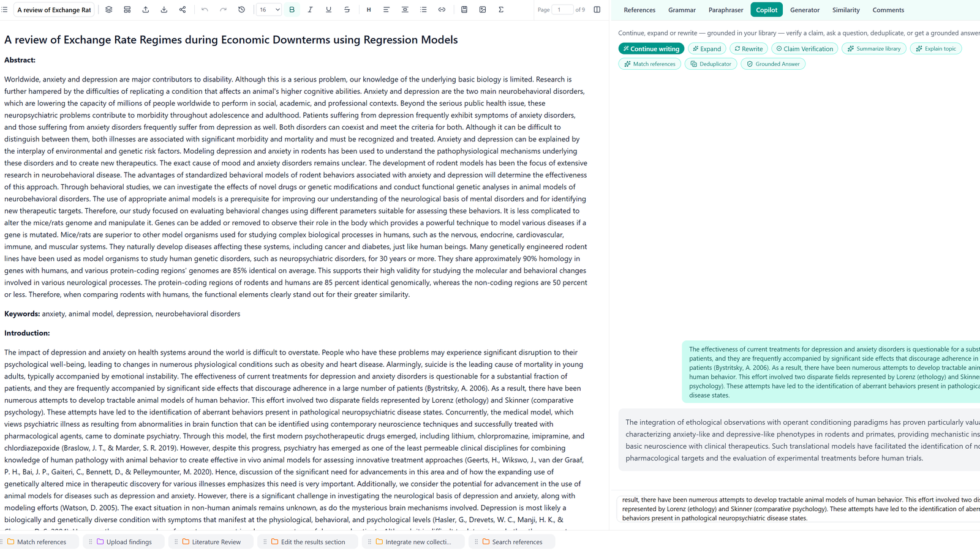Insert a link with the chain icon
Viewport: 980px width, 551px height.
(x=442, y=10)
